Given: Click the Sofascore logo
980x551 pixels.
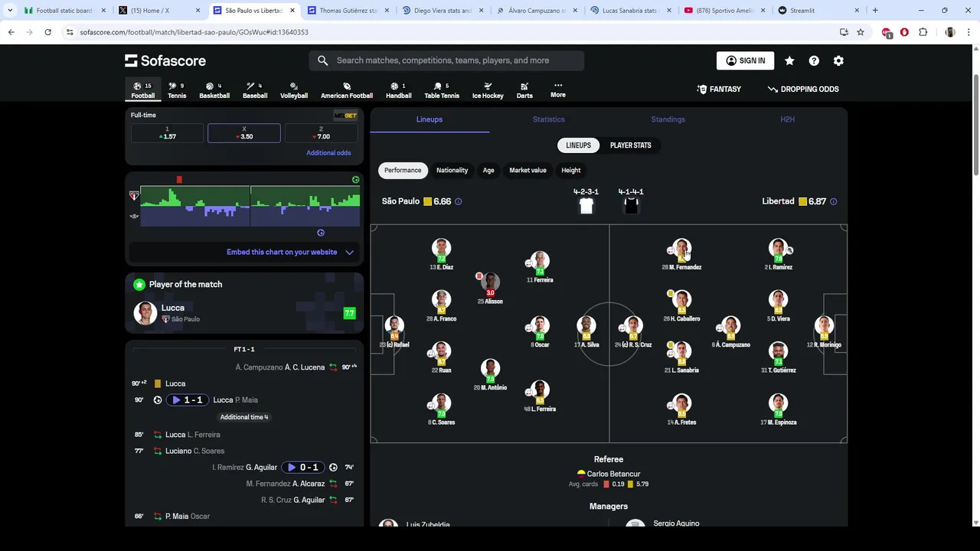Looking at the screenshot, I should click(165, 60).
